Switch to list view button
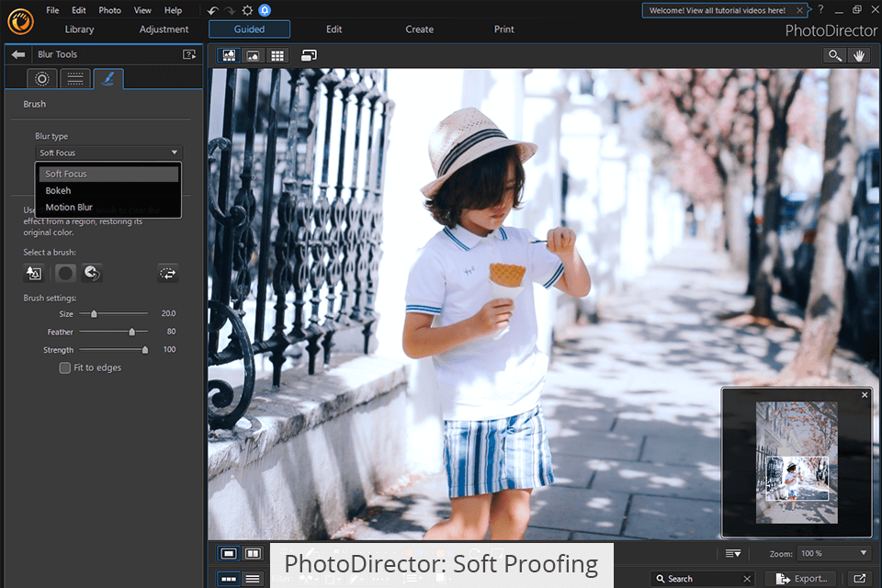The height and width of the screenshot is (588, 882). [x=254, y=579]
